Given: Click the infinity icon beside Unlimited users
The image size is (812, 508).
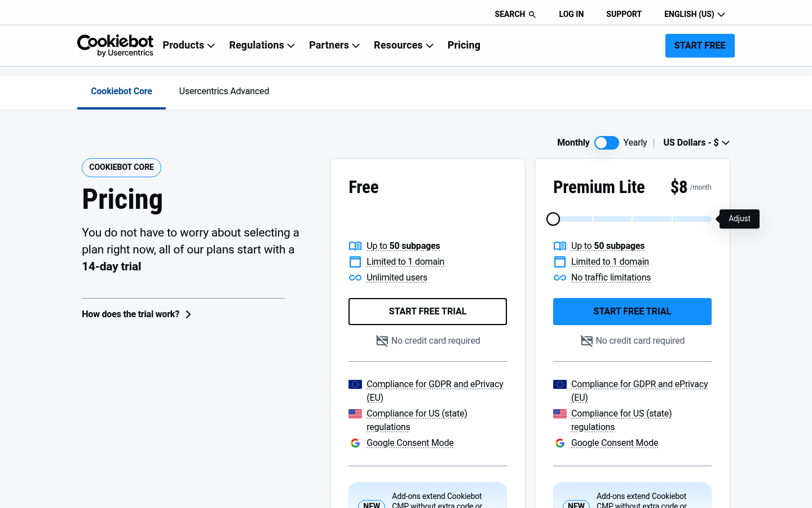Looking at the screenshot, I should click(x=355, y=278).
